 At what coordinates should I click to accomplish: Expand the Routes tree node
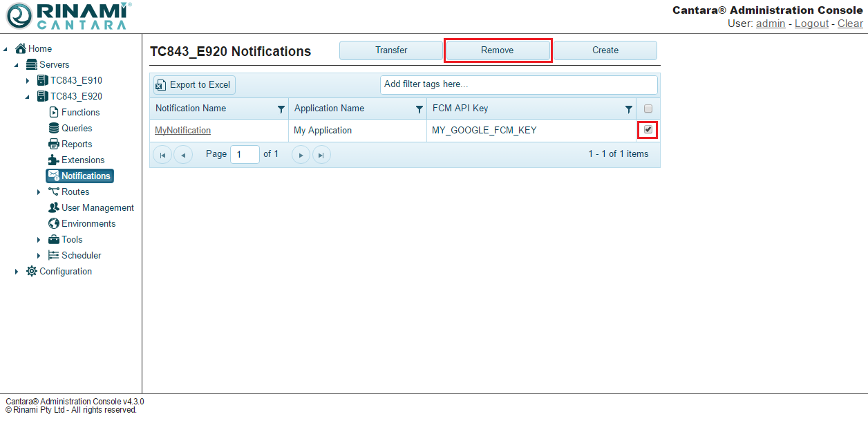pyautogui.click(x=39, y=192)
